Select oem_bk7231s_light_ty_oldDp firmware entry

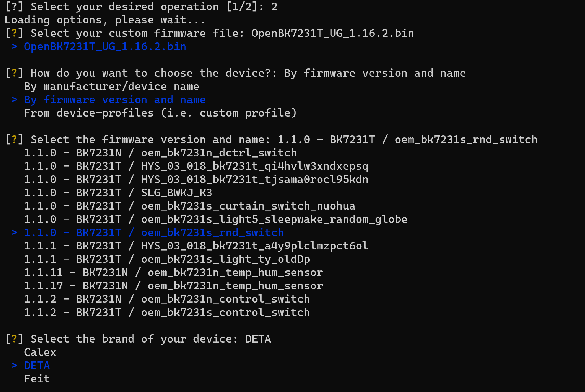(167, 259)
